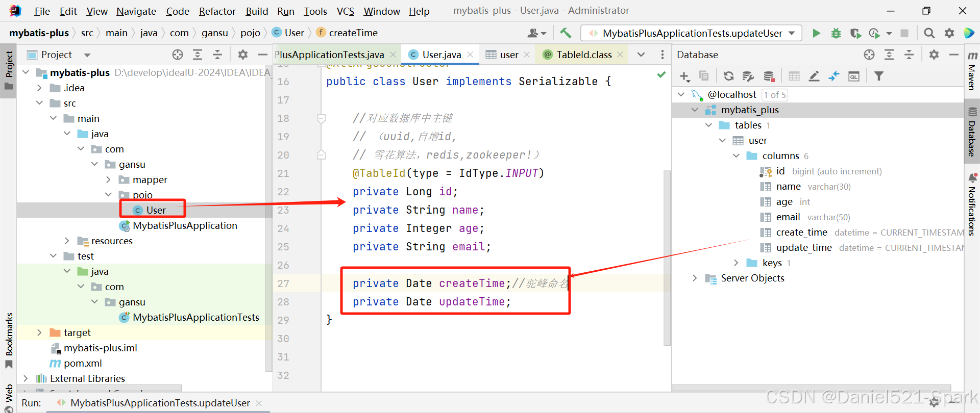Expand the resources folder
The width and height of the screenshot is (980, 413).
click(x=67, y=241)
